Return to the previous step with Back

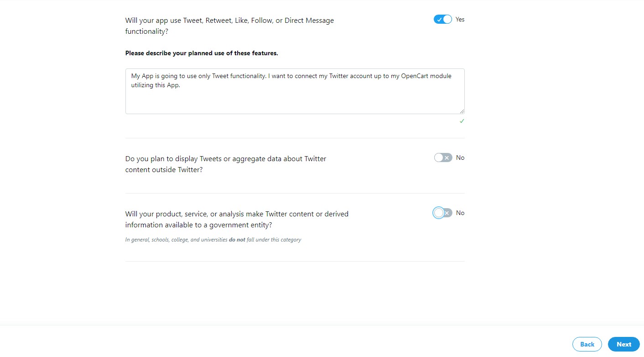(x=587, y=344)
